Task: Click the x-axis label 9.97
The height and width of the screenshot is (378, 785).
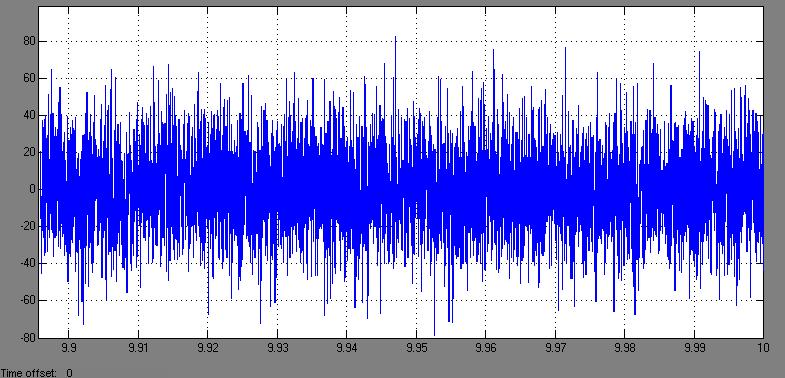Action: click(555, 347)
